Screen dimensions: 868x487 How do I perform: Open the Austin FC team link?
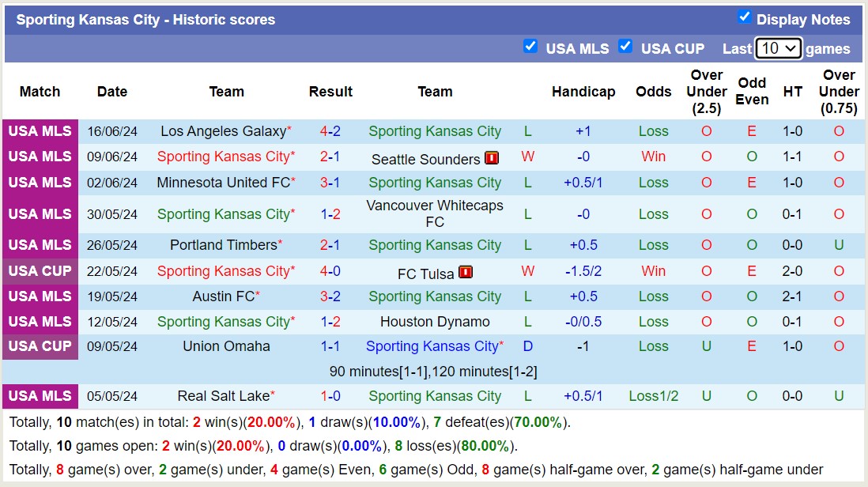pyautogui.click(x=224, y=296)
